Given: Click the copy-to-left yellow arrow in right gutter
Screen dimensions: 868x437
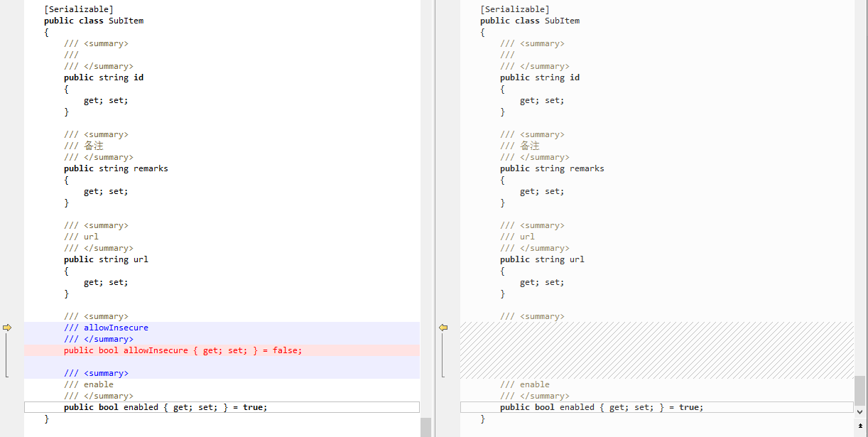Looking at the screenshot, I should click(x=443, y=328).
